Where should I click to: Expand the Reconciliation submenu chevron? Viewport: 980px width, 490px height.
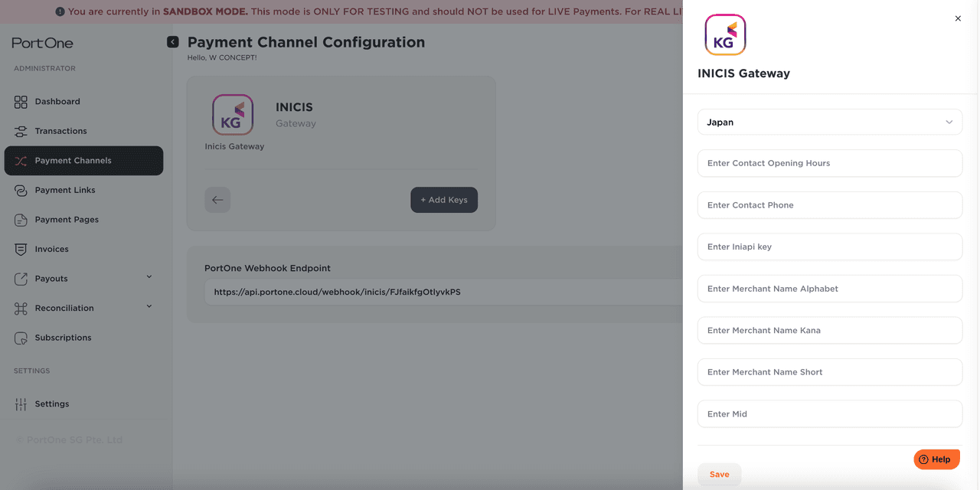(149, 307)
